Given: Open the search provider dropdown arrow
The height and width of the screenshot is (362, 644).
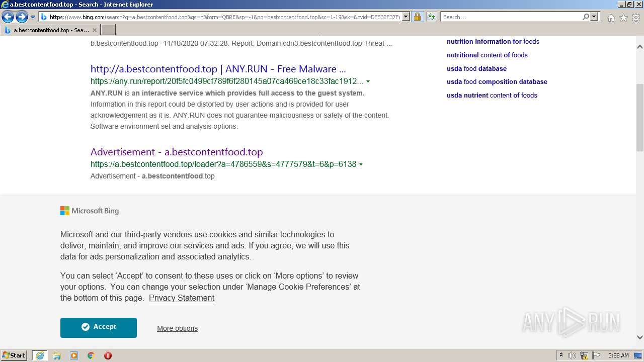Looking at the screenshot, I should tap(594, 17).
